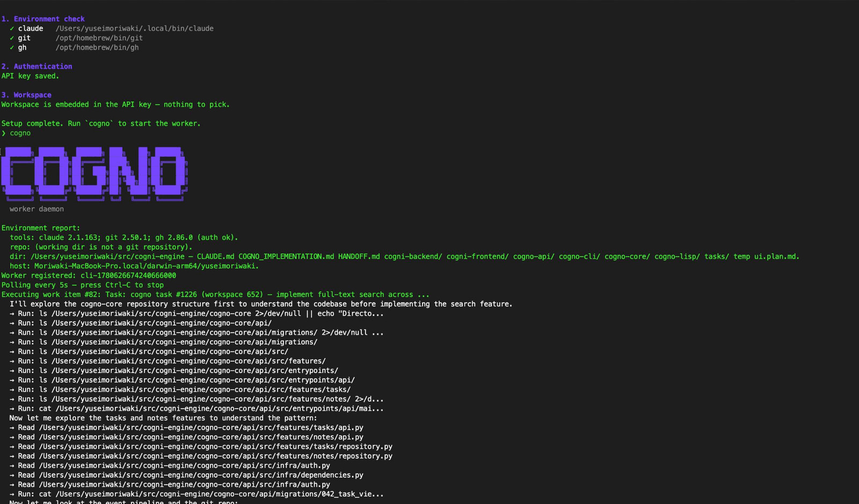Click the 'host: Moriwaki-MacBook-Pro.local' line
Image resolution: width=859 pixels, height=504 pixels.
[134, 266]
